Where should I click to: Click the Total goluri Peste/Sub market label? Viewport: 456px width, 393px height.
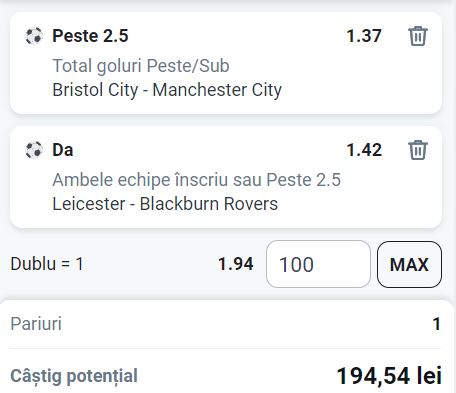141,65
